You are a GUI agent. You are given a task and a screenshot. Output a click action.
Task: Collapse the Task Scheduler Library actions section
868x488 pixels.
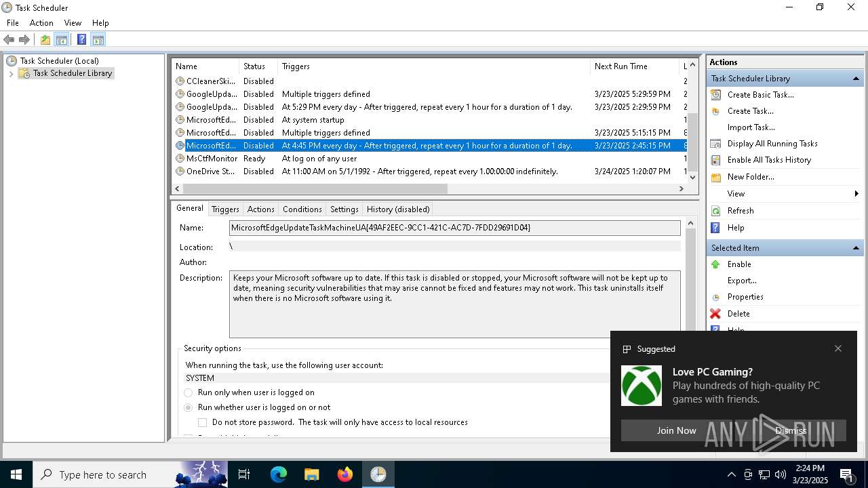click(x=856, y=79)
